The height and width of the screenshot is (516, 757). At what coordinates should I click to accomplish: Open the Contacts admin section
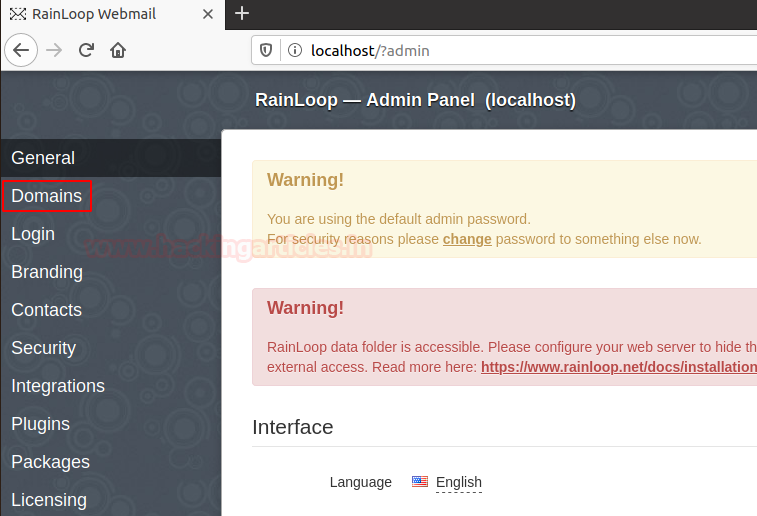(46, 310)
